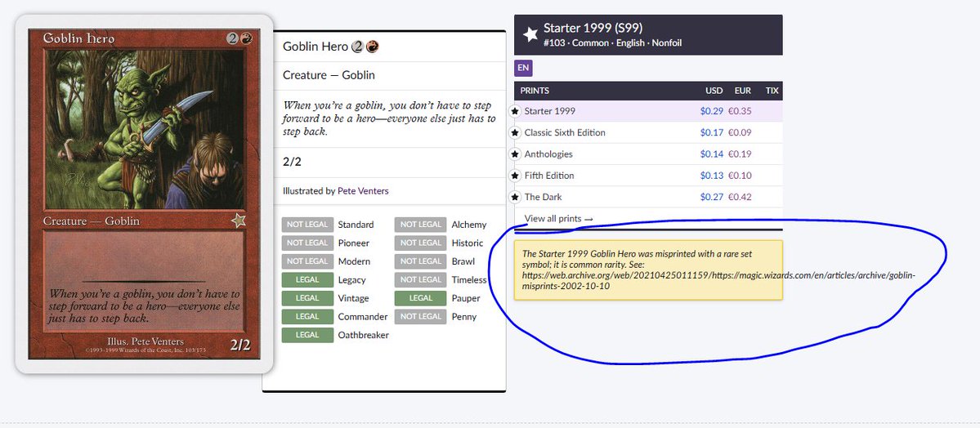980x428 pixels.
Task: Click the NOT LEGAL badge for Modern
Action: [x=307, y=261]
